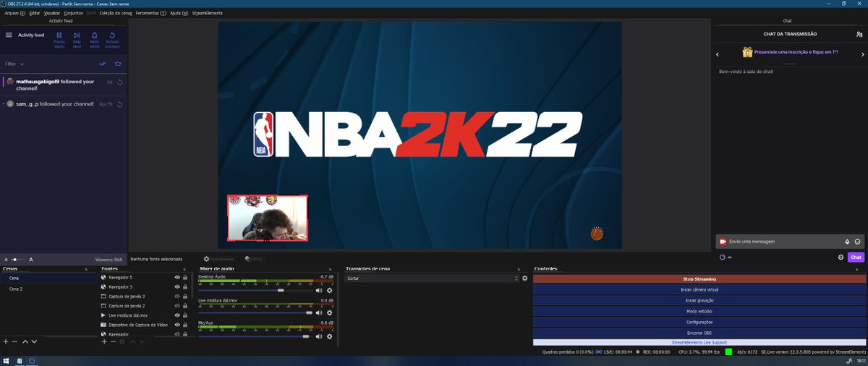868x366 pixels.
Task: Click the Bits icon in chat message box
Action: click(847, 242)
